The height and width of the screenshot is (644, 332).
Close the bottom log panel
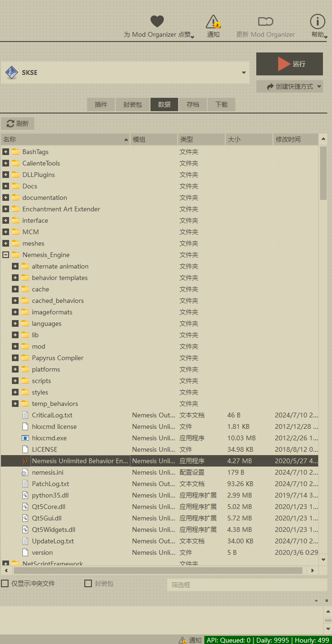(x=327, y=600)
